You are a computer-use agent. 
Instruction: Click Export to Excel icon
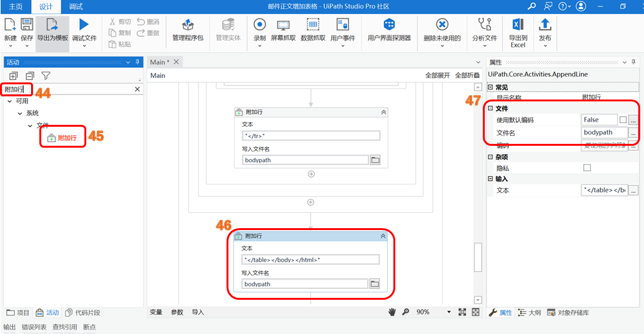(518, 25)
